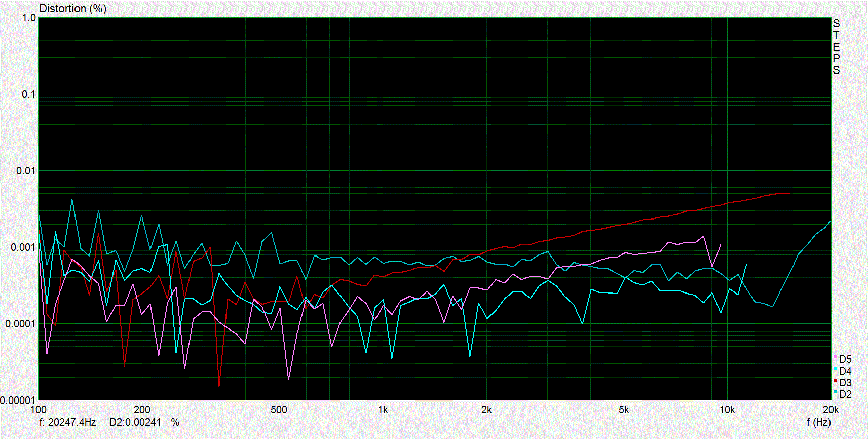Click the D2 legend label
Image resolution: width=868 pixels, height=439 pixels.
point(845,394)
